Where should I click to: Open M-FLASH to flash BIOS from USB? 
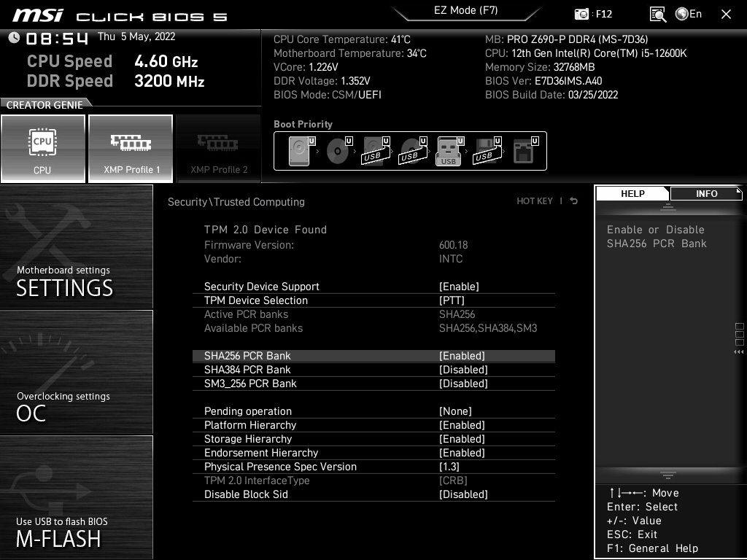coord(76,497)
